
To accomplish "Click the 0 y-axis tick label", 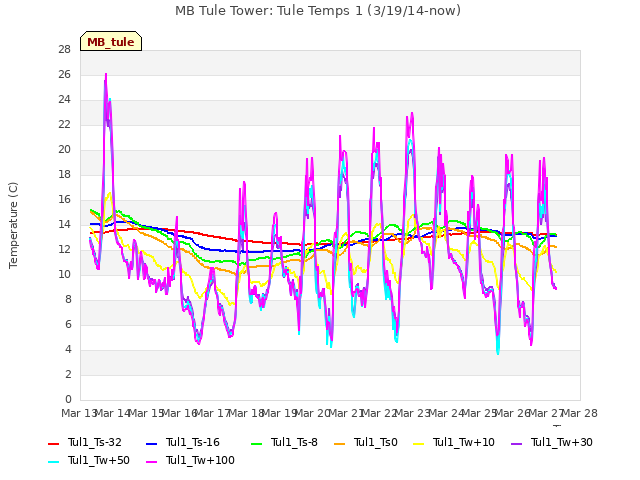I will 68,400.
